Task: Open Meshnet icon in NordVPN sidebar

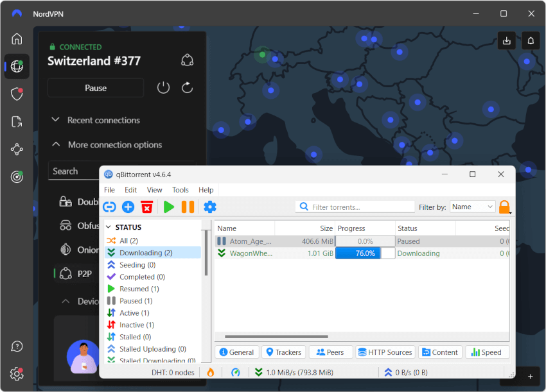Action: pyautogui.click(x=17, y=149)
